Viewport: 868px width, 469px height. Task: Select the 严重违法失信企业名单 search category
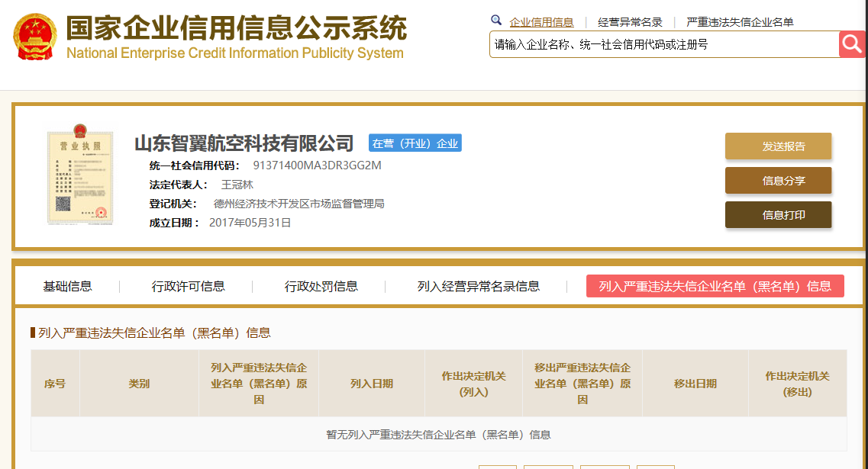click(x=740, y=22)
